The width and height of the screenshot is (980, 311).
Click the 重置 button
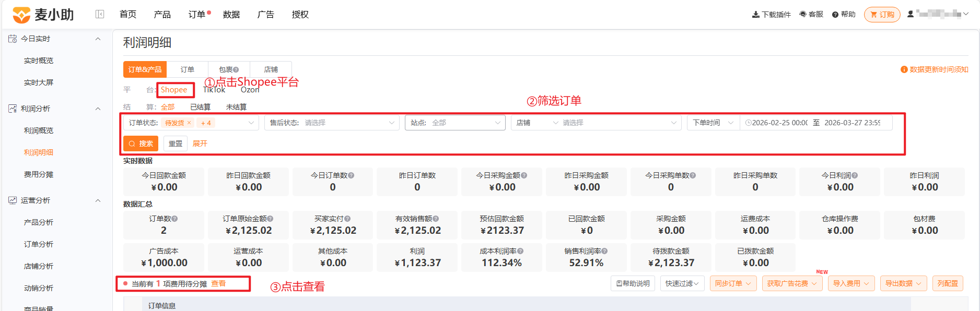(x=176, y=143)
